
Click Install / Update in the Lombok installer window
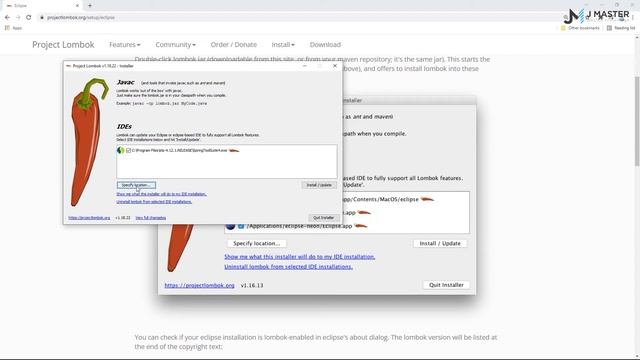319,185
